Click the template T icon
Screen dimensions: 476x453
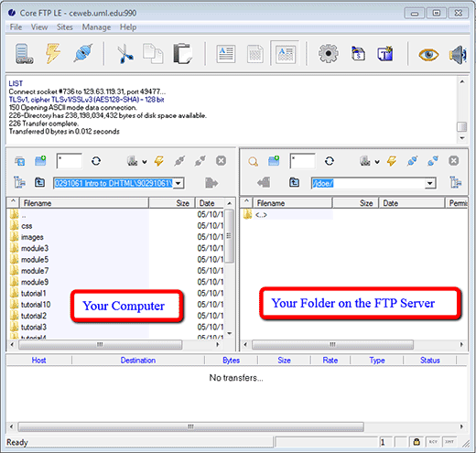click(x=385, y=54)
